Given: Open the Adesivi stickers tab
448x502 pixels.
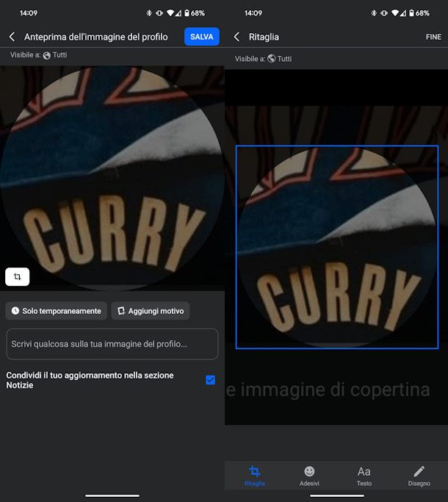Looking at the screenshot, I should [309, 476].
